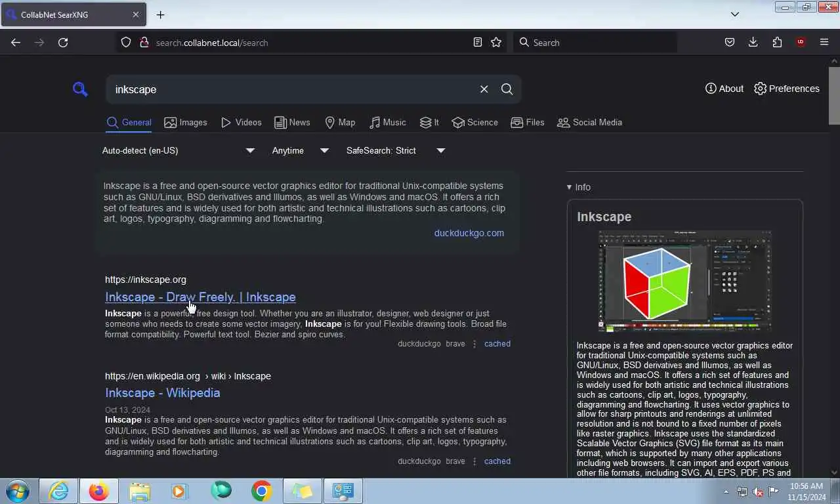Launch Google Chrome from taskbar

[x=261, y=491]
